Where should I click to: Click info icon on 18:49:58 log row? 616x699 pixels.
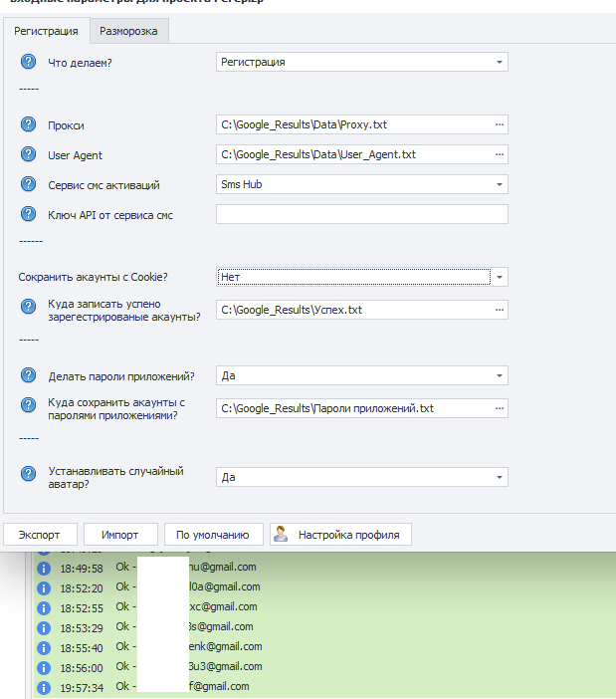pos(43,569)
